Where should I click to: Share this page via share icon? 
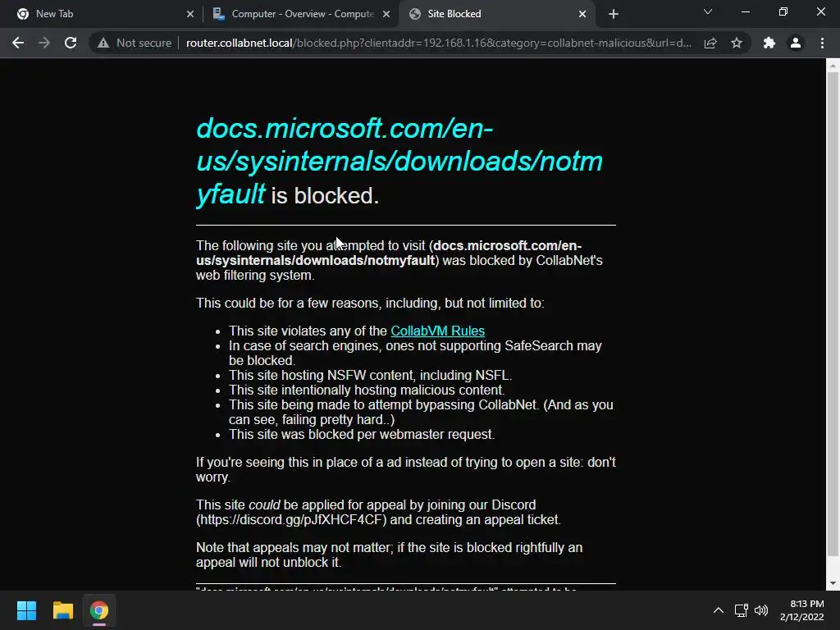(x=710, y=43)
